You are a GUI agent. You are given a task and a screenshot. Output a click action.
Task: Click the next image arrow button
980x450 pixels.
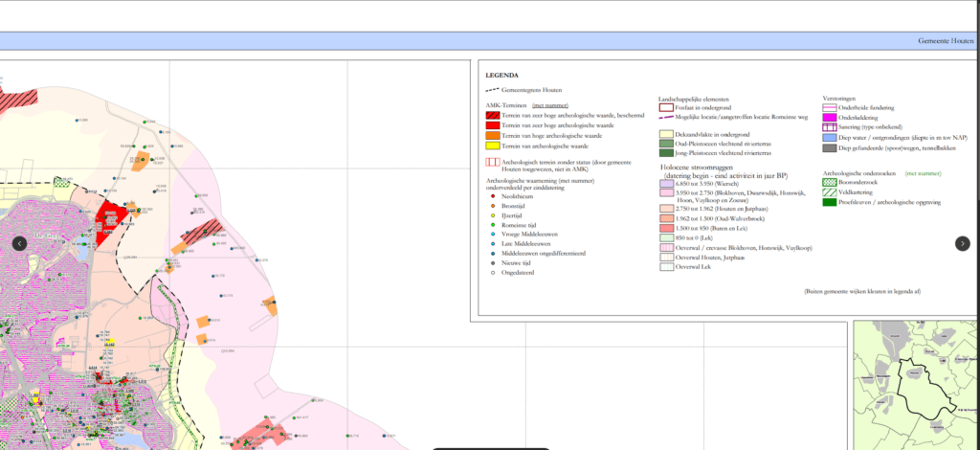(x=962, y=243)
